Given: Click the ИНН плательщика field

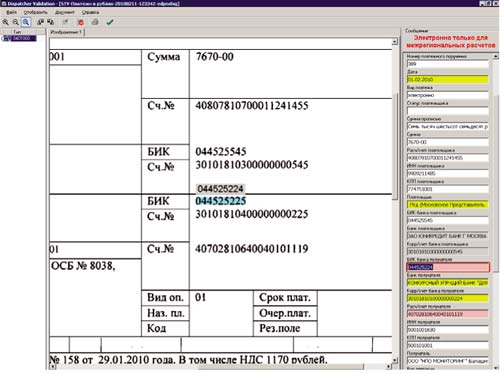Looking at the screenshot, I should (x=447, y=173).
